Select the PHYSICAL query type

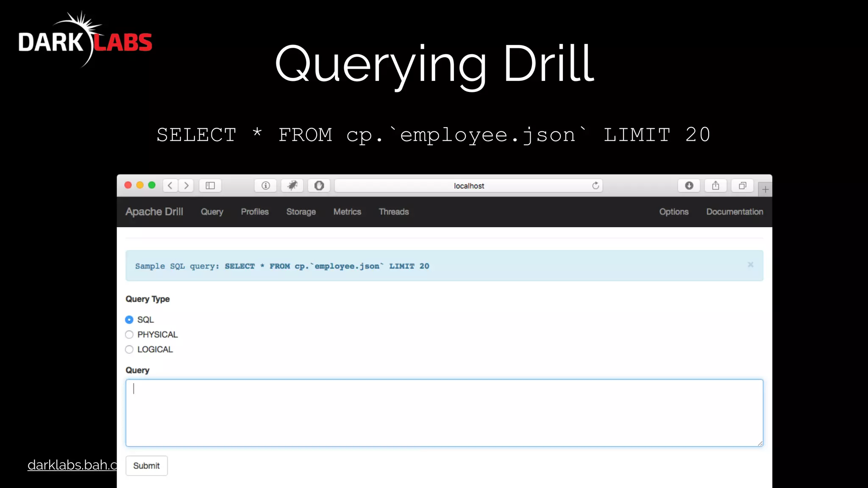click(129, 335)
